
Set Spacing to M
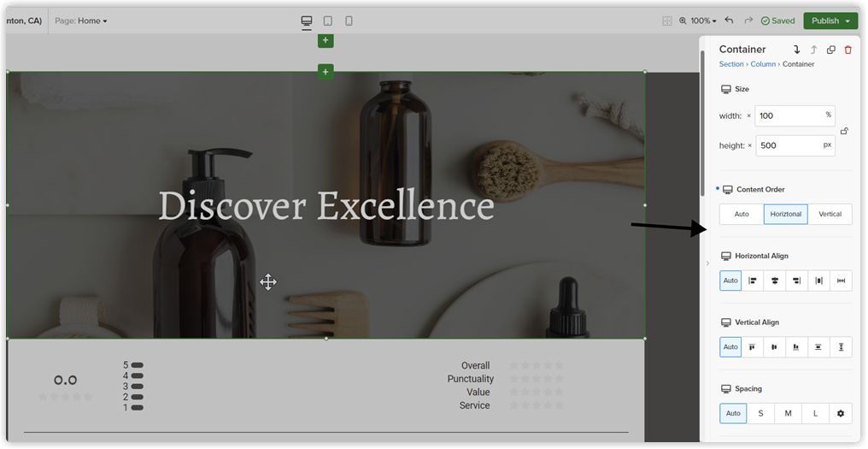click(x=789, y=414)
